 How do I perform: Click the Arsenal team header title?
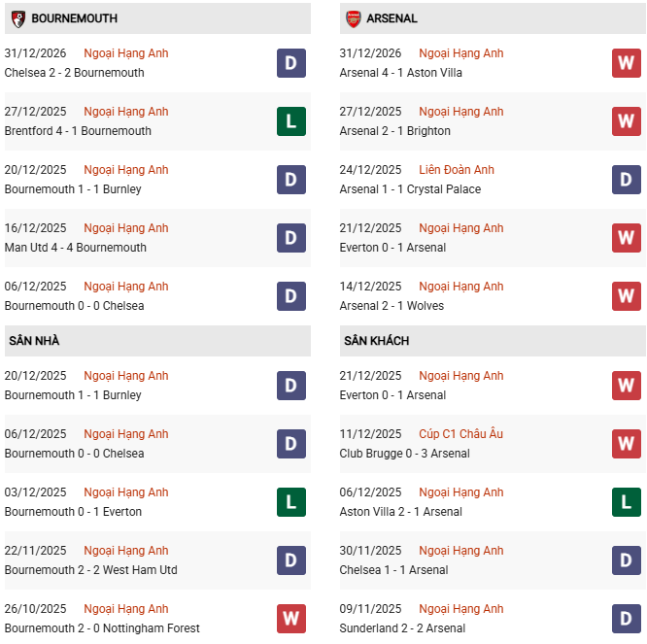pos(392,18)
